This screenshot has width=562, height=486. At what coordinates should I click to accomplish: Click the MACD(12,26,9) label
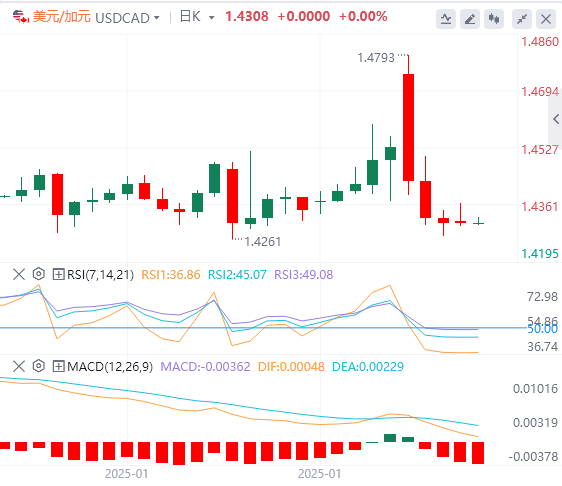click(x=110, y=367)
